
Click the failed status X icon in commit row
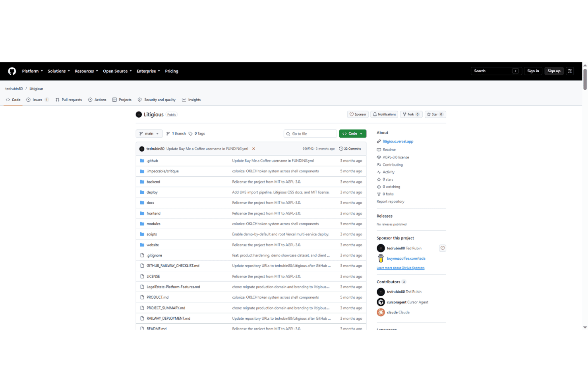[x=253, y=149]
